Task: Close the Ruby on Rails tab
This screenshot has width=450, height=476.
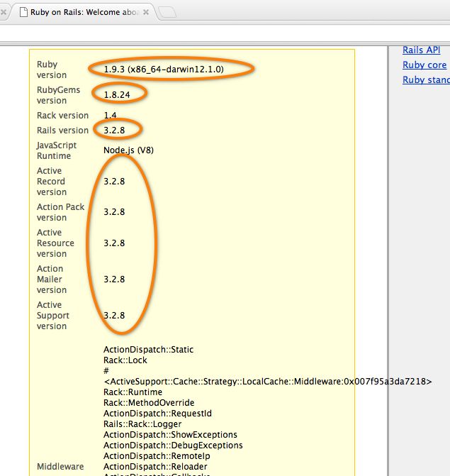Action: (x=146, y=12)
